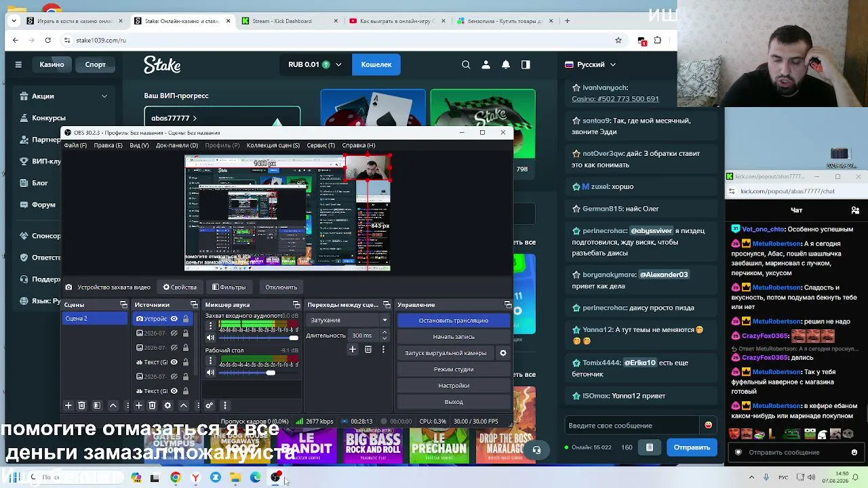Show the third hidden 2026-07 image source
The image size is (868, 488).
coord(174,377)
